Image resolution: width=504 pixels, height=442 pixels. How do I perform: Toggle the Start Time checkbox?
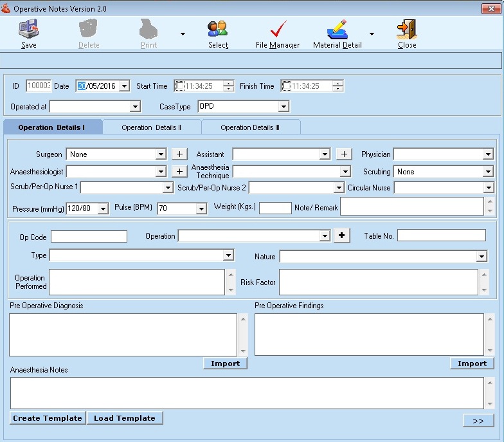pyautogui.click(x=180, y=86)
